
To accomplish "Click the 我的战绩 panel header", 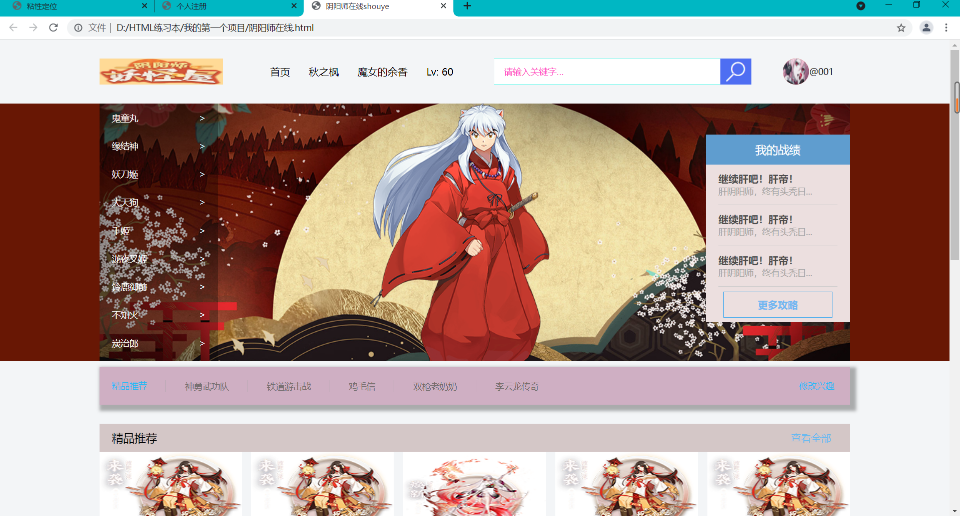I will point(778,150).
